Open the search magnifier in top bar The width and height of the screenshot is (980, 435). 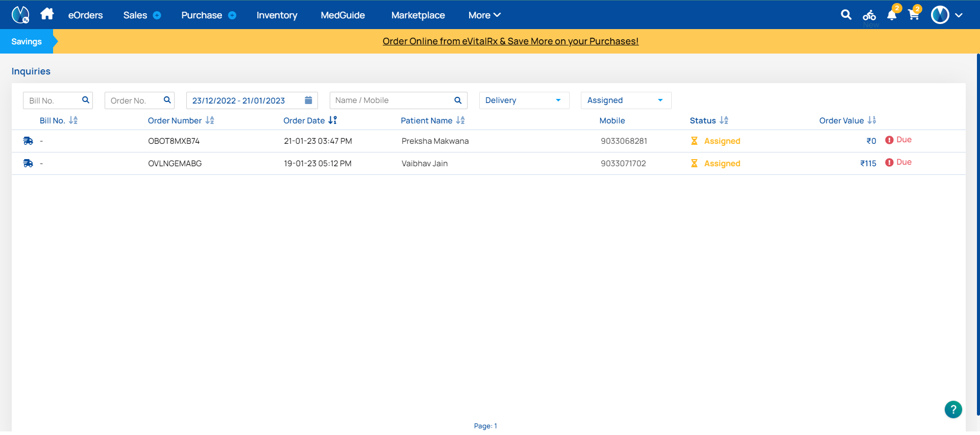pyautogui.click(x=846, y=15)
